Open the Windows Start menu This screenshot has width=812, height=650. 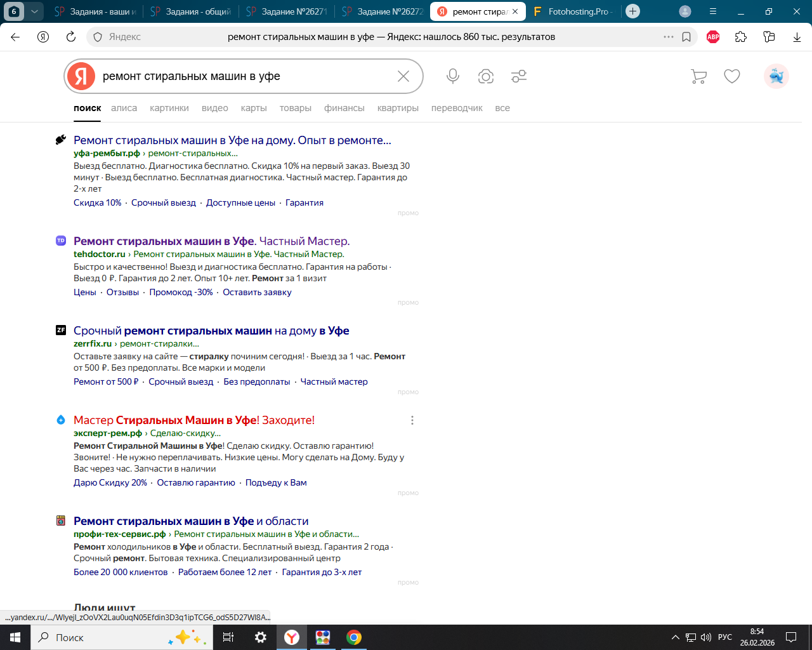15,637
